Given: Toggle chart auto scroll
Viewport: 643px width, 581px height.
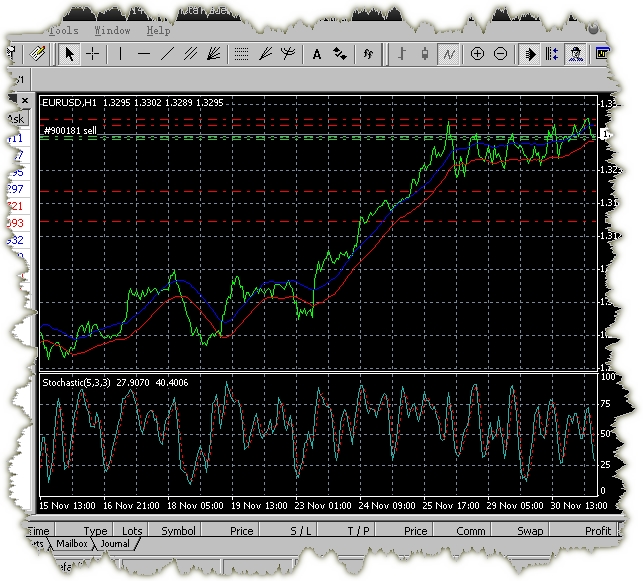Looking at the screenshot, I should 529,54.
